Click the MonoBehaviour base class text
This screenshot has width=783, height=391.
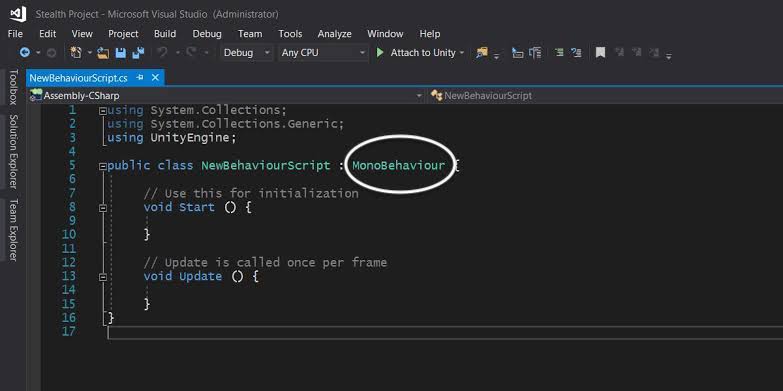click(x=398, y=165)
